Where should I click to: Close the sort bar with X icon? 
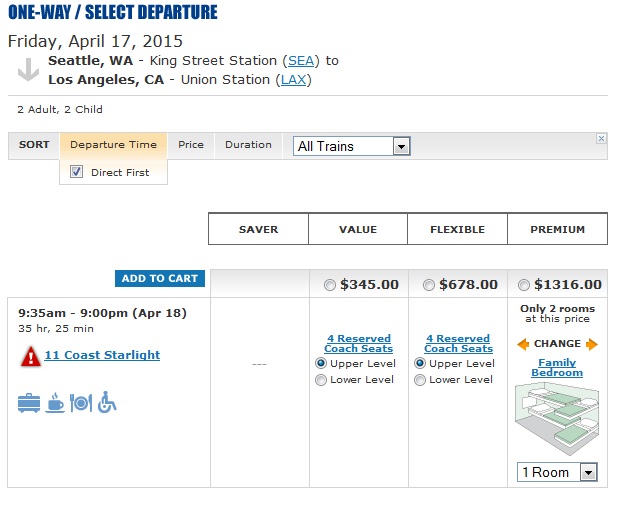click(601, 138)
